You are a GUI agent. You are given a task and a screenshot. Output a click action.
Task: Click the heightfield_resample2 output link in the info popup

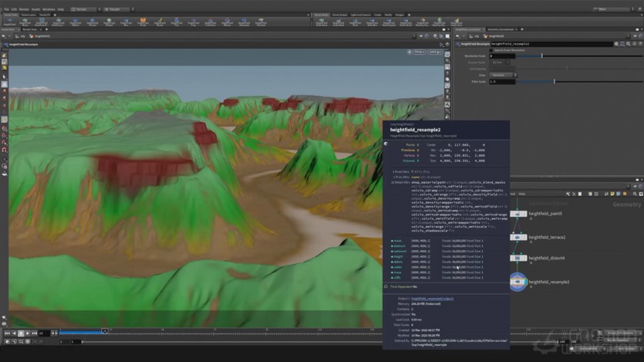(432, 299)
